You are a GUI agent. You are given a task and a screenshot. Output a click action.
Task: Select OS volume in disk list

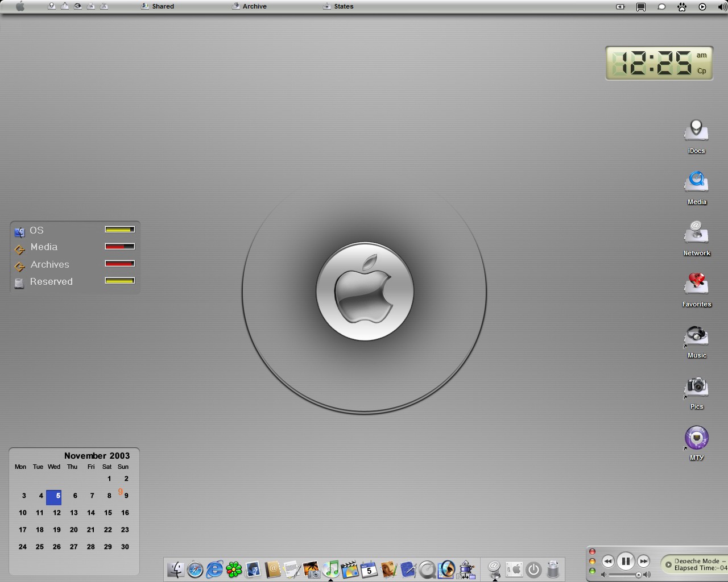[x=37, y=230]
